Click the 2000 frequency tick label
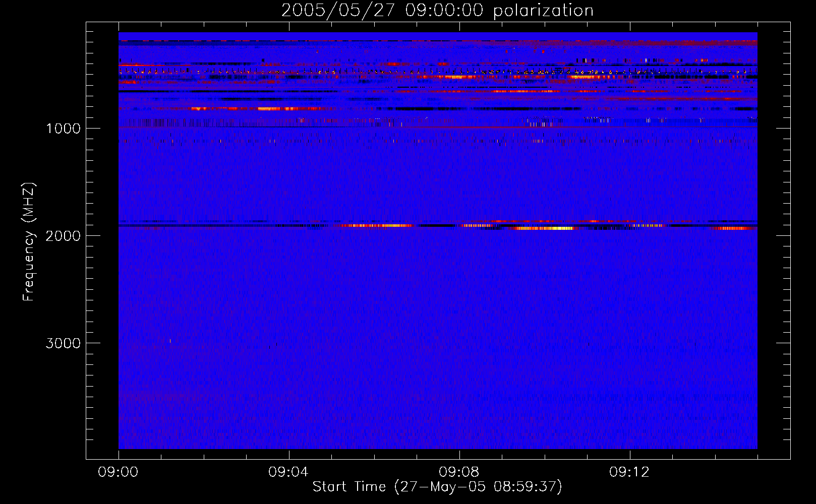Viewport: 816px width, 504px height. click(63, 236)
